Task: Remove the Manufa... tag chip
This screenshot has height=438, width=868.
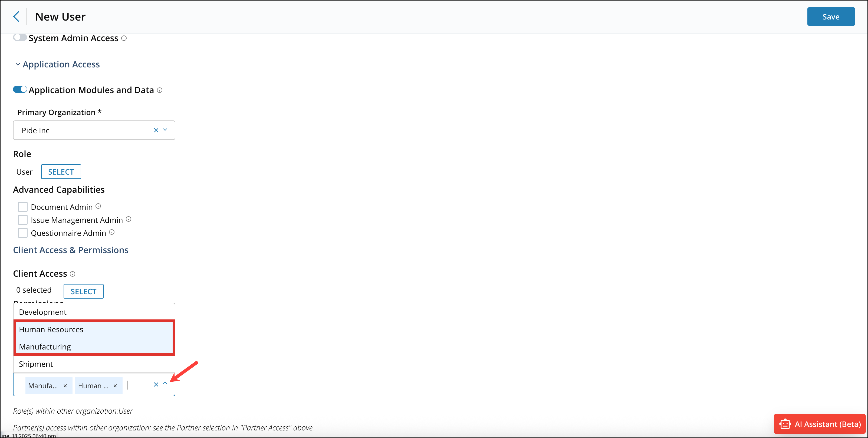Action: pos(65,386)
